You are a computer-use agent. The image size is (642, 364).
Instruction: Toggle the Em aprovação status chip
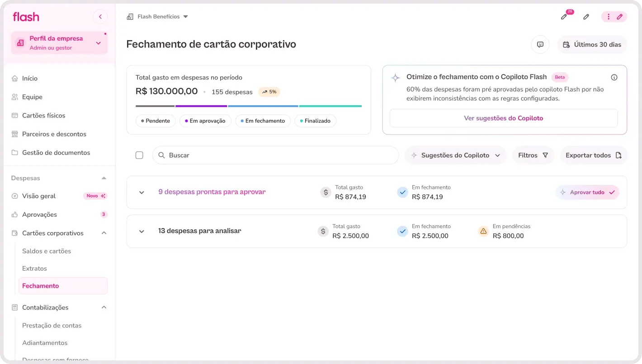pos(205,121)
